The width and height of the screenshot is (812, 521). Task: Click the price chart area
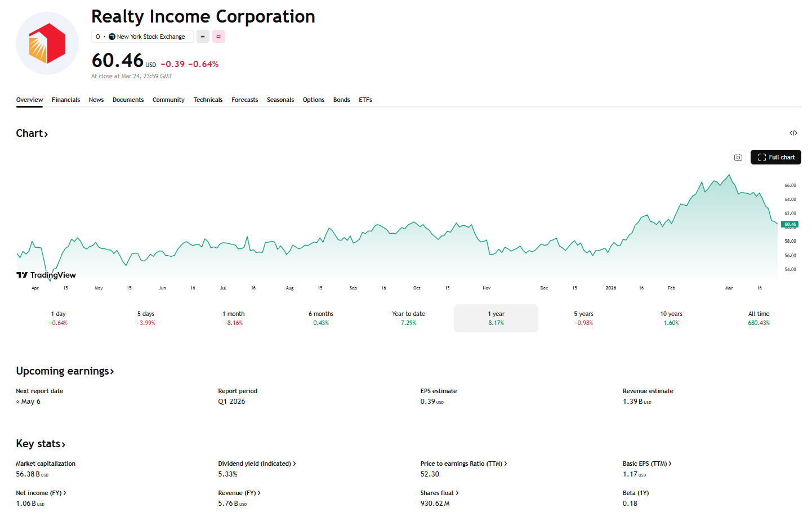pos(397,225)
